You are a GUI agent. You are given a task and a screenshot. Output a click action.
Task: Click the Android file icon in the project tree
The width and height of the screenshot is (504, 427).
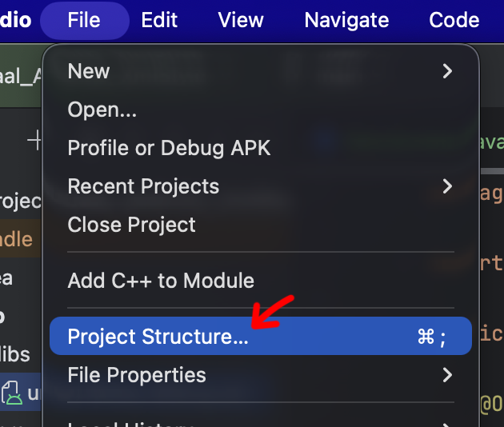(11, 393)
